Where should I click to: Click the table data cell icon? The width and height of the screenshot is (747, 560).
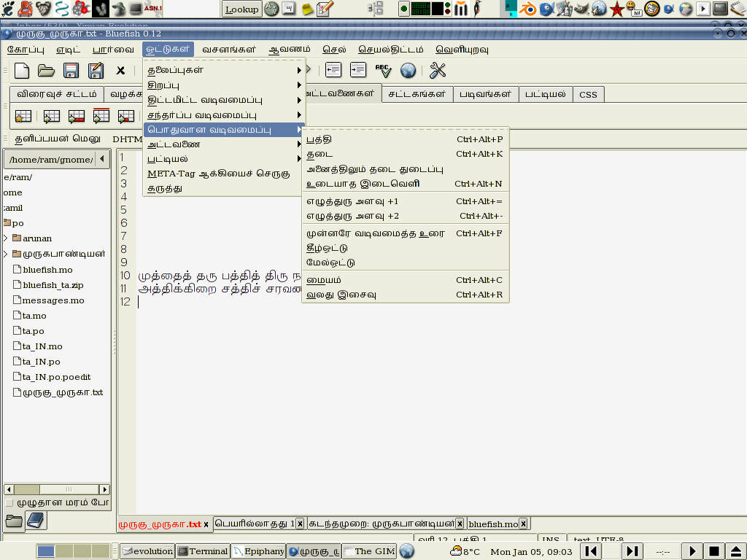(125, 116)
